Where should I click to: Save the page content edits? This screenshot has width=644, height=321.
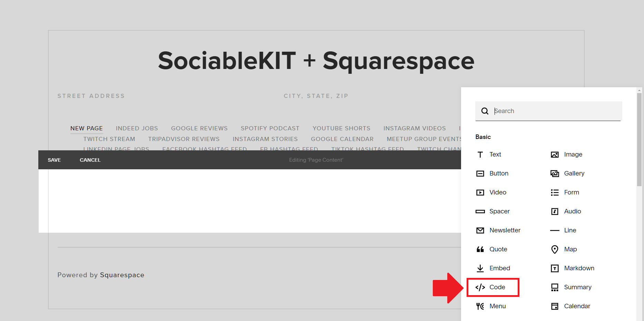point(54,160)
